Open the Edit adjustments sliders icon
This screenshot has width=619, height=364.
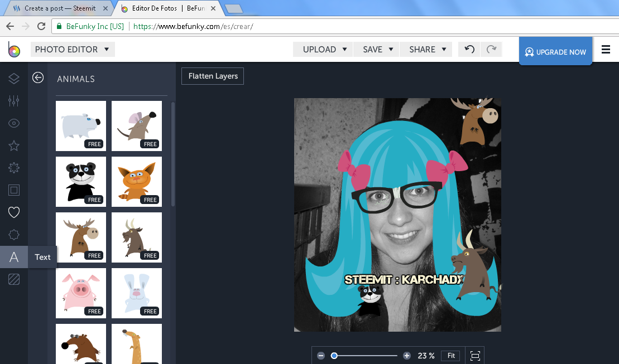click(14, 101)
